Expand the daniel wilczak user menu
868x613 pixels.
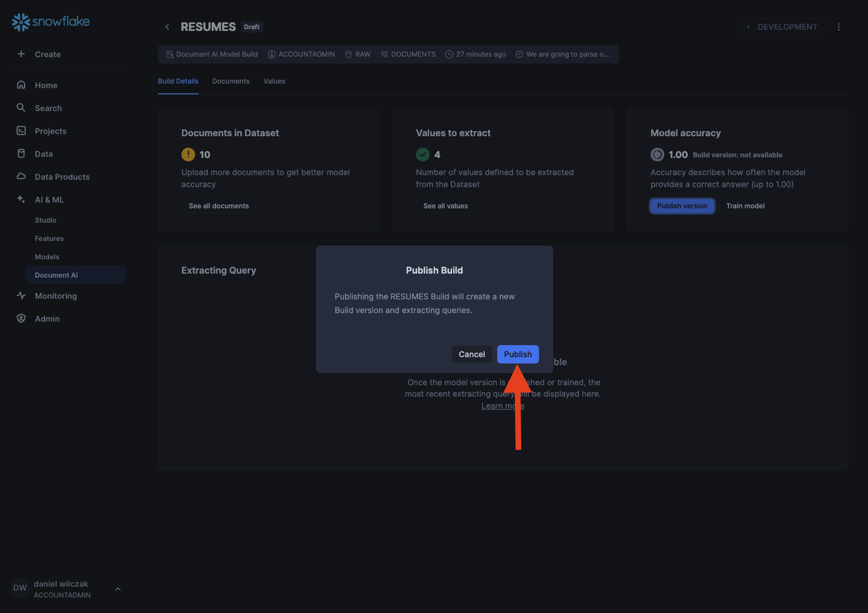click(118, 589)
